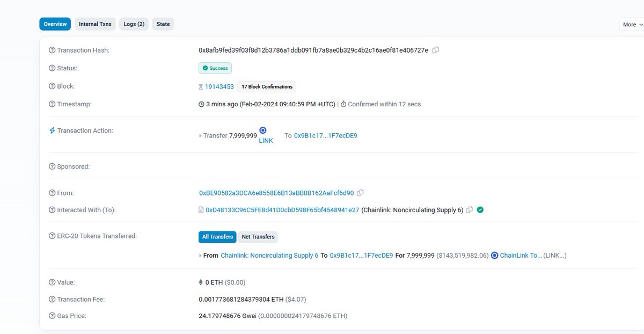The image size is (644, 334).
Task: Click the help icon beside Block
Action: click(52, 86)
